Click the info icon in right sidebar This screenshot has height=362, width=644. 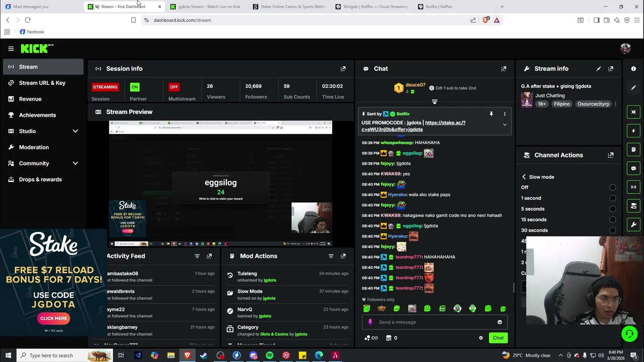tap(633, 69)
